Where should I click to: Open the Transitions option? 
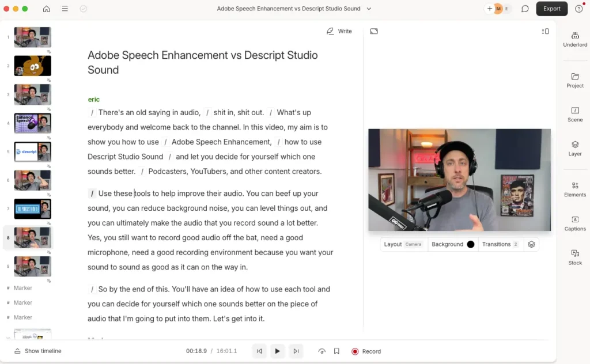500,244
